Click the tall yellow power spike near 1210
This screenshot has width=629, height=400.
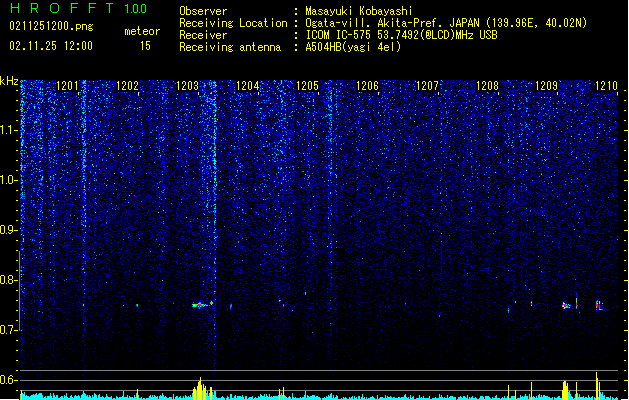(x=597, y=385)
